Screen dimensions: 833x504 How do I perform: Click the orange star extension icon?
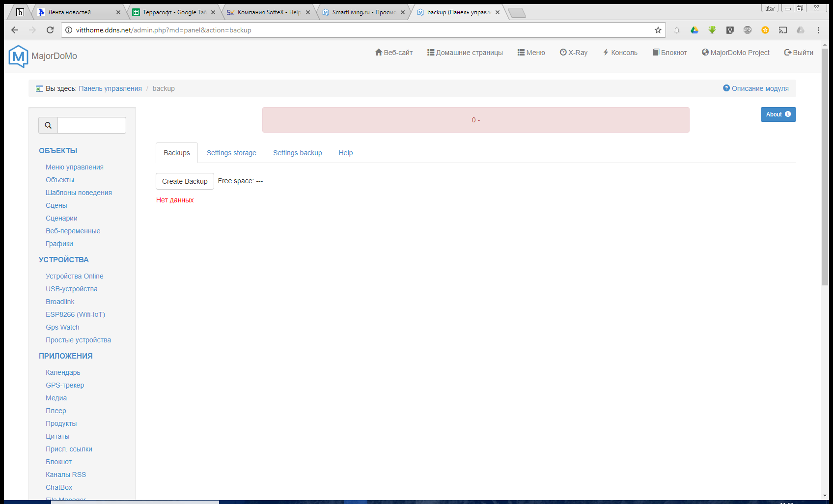[x=765, y=30]
